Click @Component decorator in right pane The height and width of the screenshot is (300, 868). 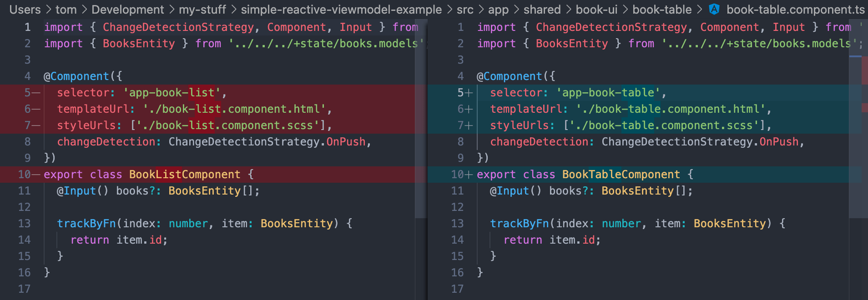[x=509, y=76]
